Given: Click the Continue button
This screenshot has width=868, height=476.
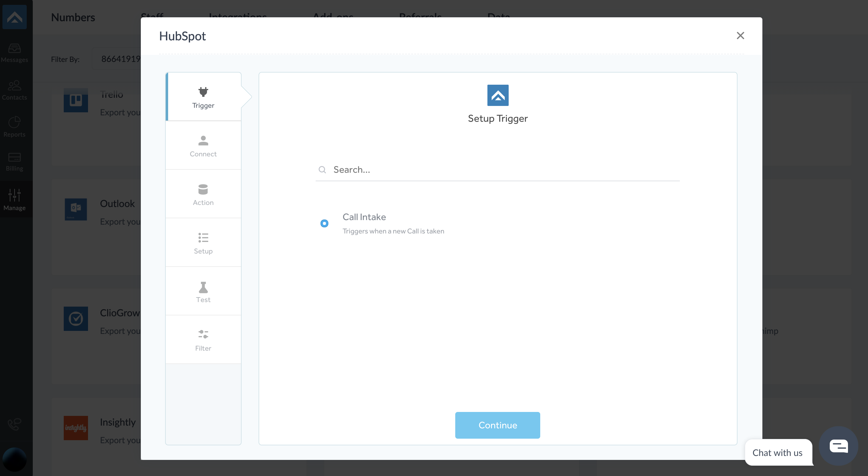Looking at the screenshot, I should pos(497,425).
